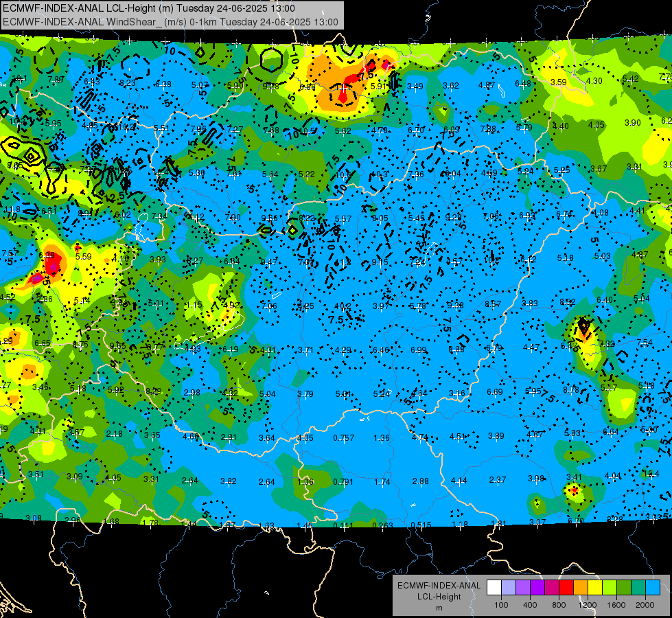Click the red legend swatch
672x618 pixels.
pyautogui.click(x=566, y=588)
